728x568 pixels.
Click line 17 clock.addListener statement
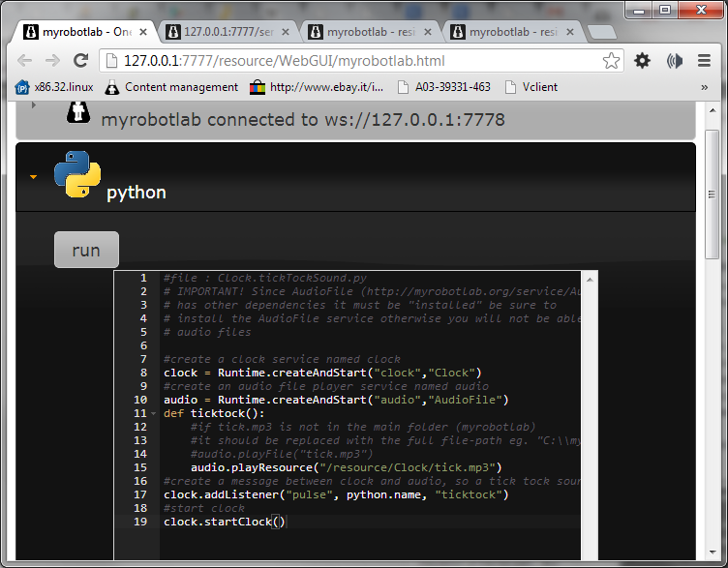coord(336,495)
